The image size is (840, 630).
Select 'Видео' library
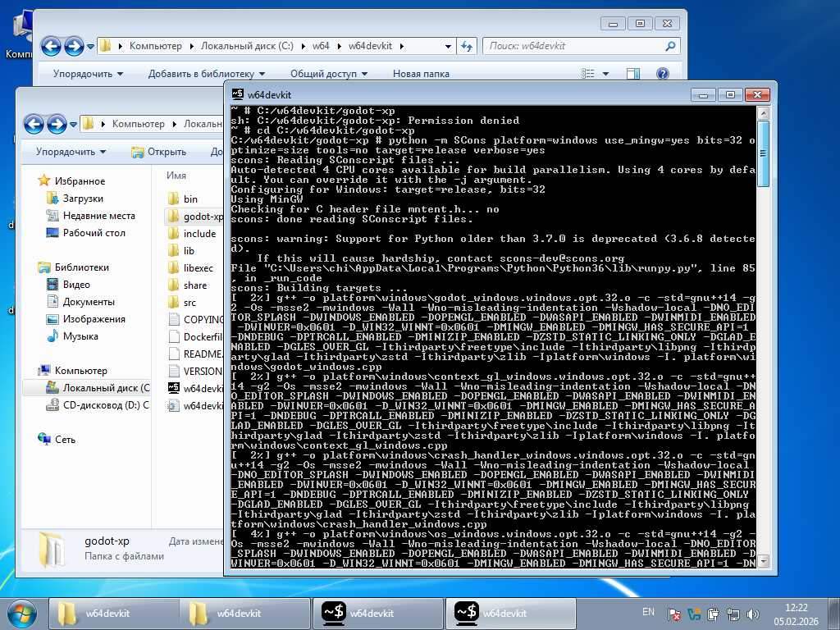[x=76, y=285]
